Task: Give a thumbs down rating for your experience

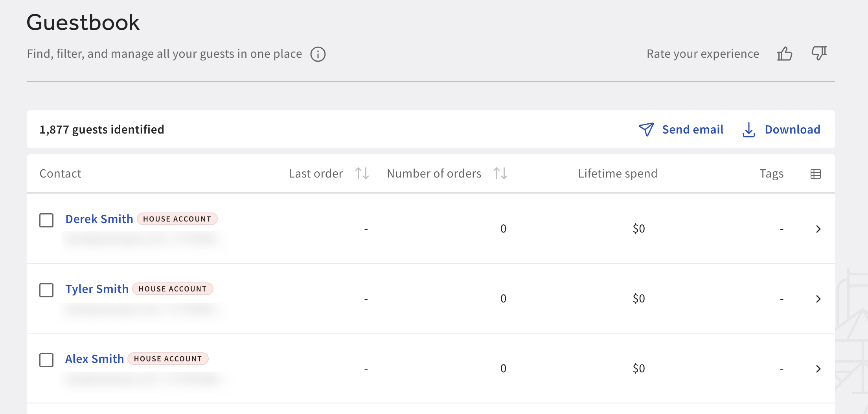Action: coord(818,54)
